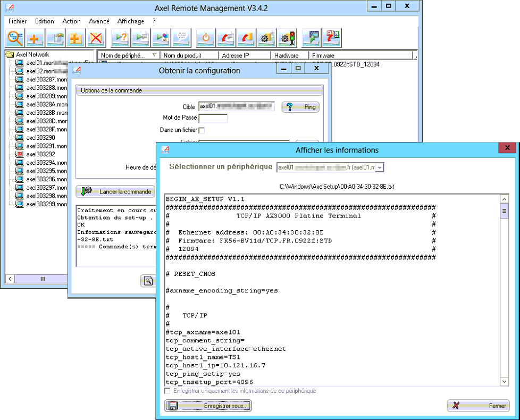This screenshot has width=520, height=420.
Task: Click the rightmost red arrow screens icon
Action: coord(332,38)
